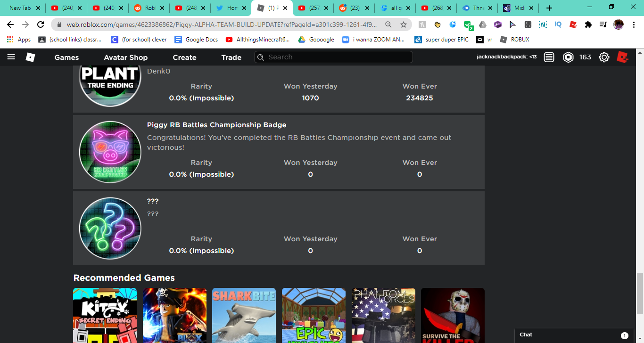Go to Avatar Shop in navigation
Screen dimensions: 644x343
125,57
